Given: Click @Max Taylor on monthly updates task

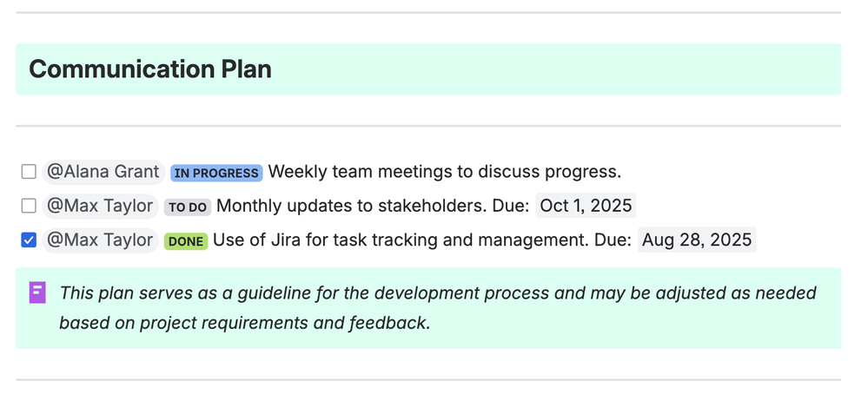Looking at the screenshot, I should tap(100, 207).
